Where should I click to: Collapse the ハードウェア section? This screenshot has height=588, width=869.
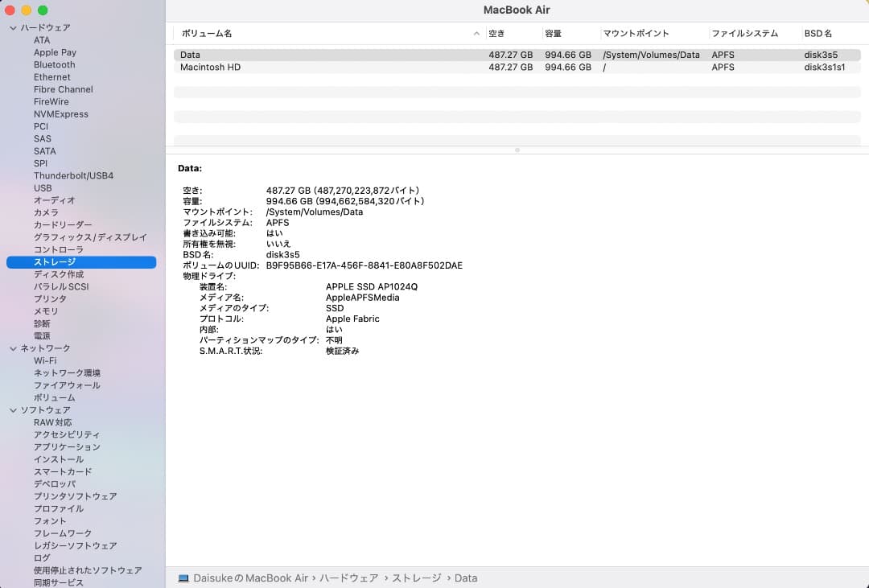13,27
